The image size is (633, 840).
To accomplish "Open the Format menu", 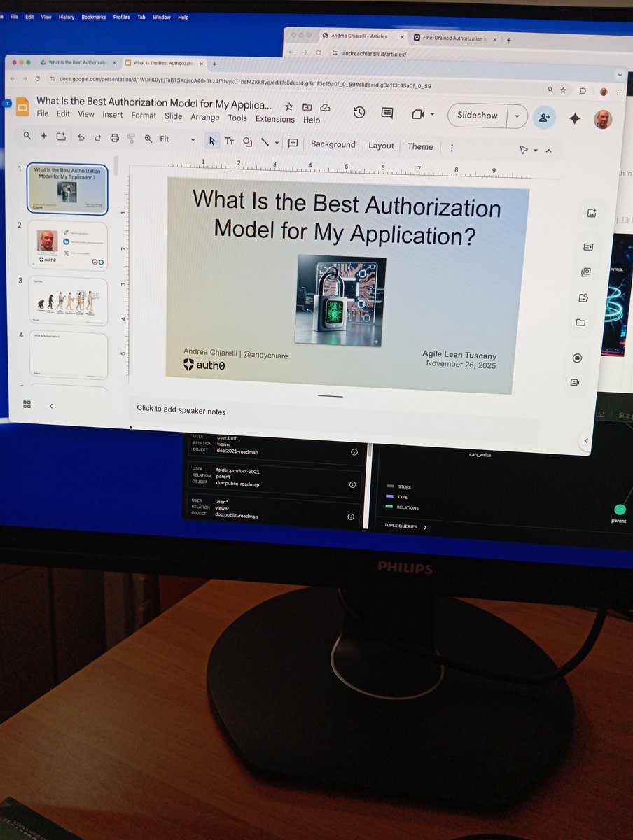I will pyautogui.click(x=144, y=115).
